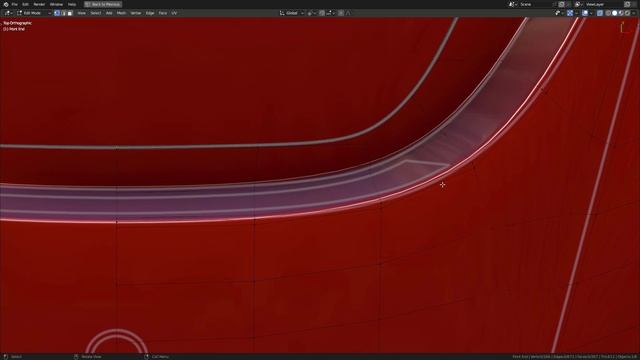
Task: Switch to material preview shading
Action: pos(621,13)
